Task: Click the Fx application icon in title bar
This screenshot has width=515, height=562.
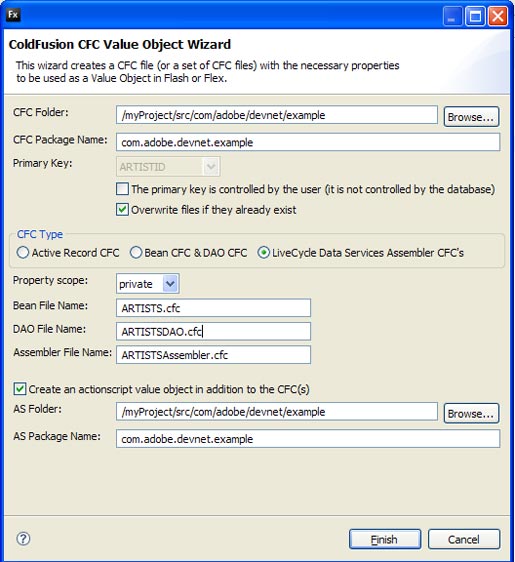Action: click(x=13, y=14)
